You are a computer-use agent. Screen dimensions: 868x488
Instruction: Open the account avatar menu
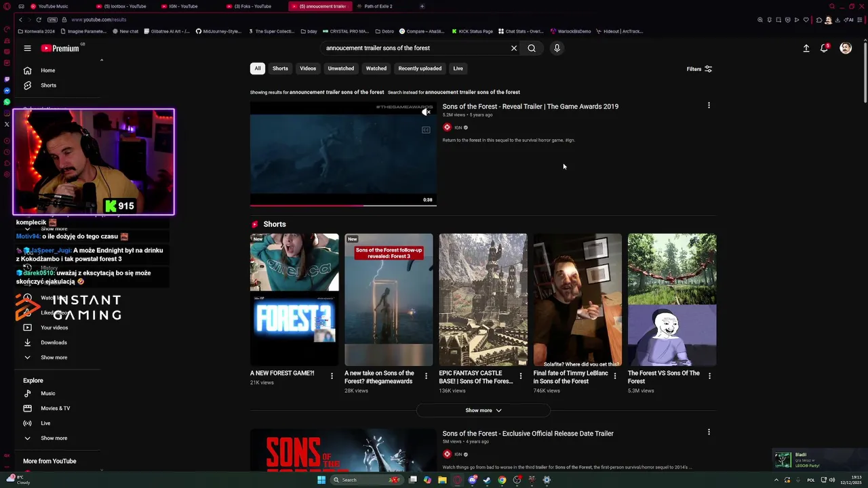[846, 48]
